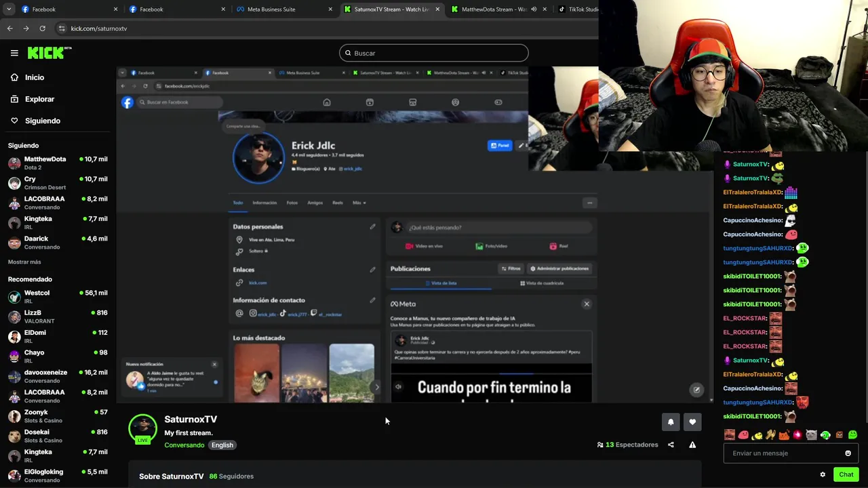Open davooxeneize recommended channel
This screenshot has width=868, height=488.
click(x=58, y=376)
